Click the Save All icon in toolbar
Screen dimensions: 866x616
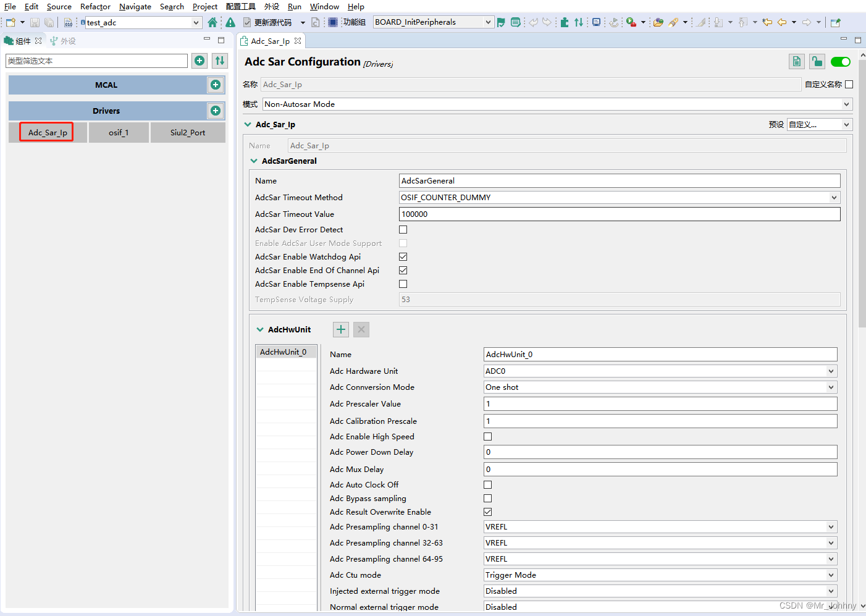[x=49, y=22]
